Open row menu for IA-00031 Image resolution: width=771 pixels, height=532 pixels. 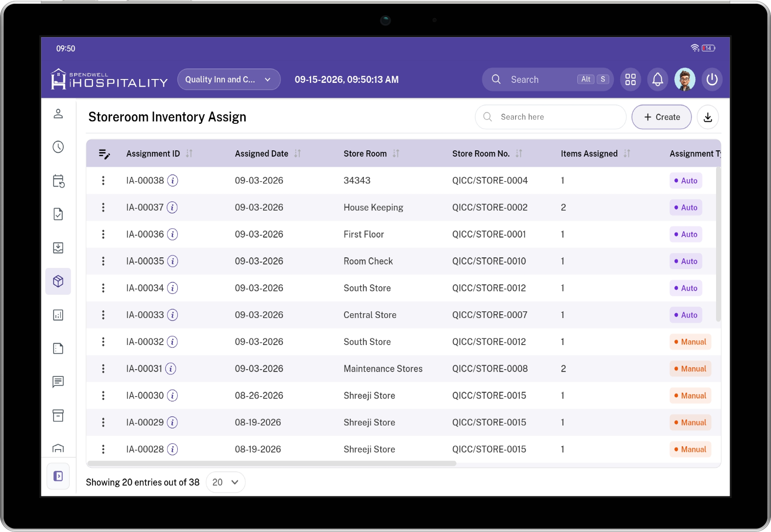point(103,369)
